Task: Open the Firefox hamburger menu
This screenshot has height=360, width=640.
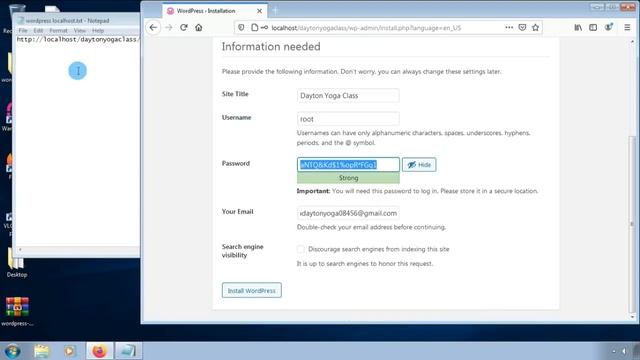Action: point(627,27)
